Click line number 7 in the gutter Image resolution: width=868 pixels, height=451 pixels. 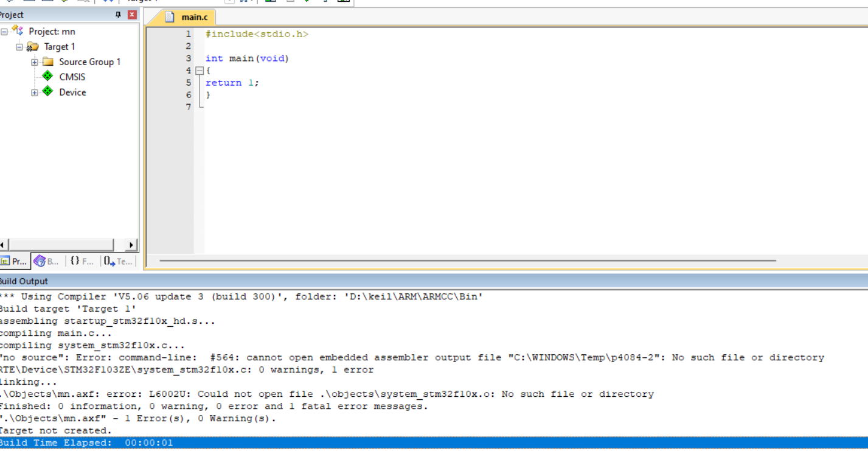[189, 107]
